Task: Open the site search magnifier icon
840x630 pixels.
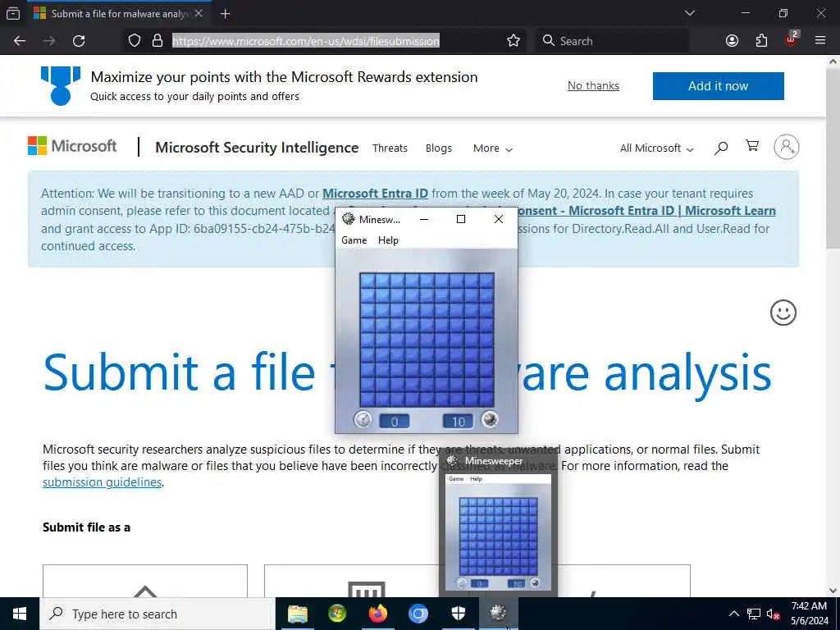Action: click(721, 148)
